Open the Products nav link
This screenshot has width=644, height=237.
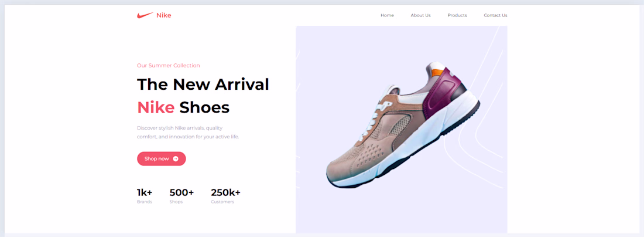pyautogui.click(x=457, y=15)
